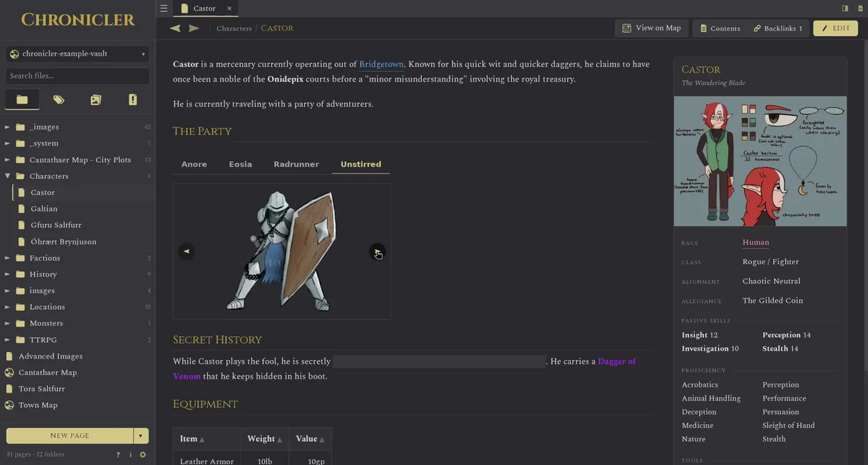Click the New Page button

pos(70,436)
